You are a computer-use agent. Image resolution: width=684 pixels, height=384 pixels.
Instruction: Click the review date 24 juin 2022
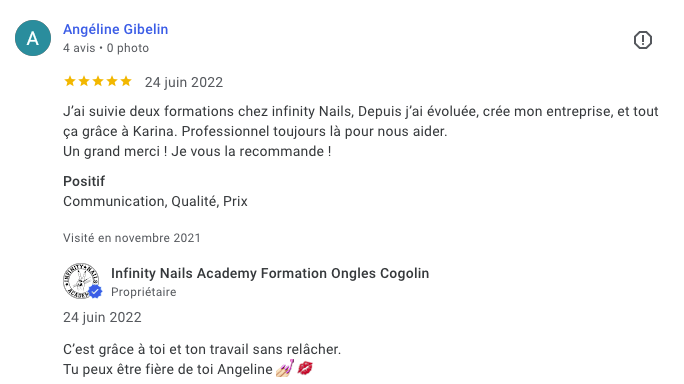click(x=184, y=82)
